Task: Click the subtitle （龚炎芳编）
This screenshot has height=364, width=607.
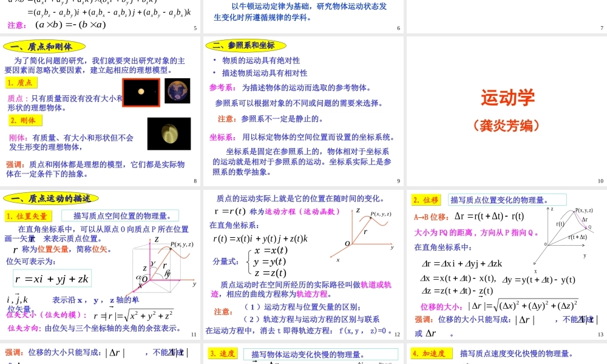Action: coord(506,126)
